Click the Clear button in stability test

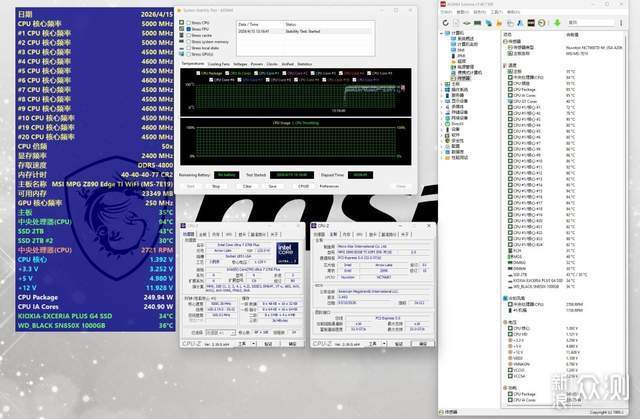click(x=247, y=186)
